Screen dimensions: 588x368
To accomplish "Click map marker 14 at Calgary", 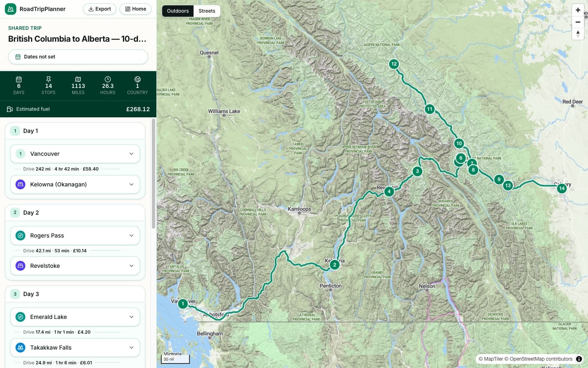I will 562,188.
